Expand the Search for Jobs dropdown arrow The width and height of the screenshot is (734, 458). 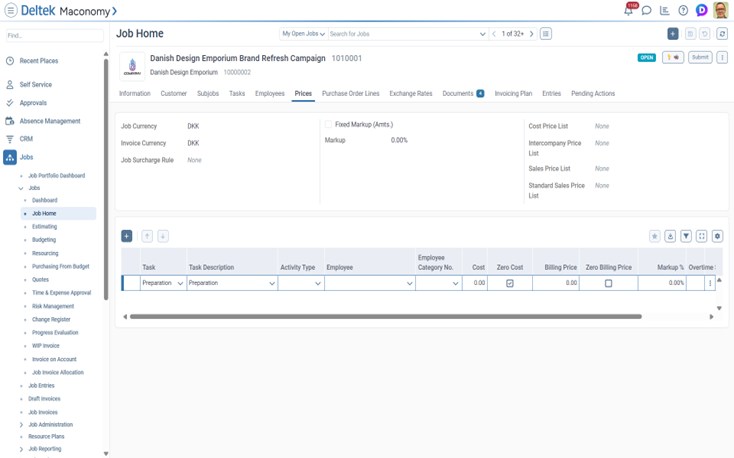click(483, 34)
